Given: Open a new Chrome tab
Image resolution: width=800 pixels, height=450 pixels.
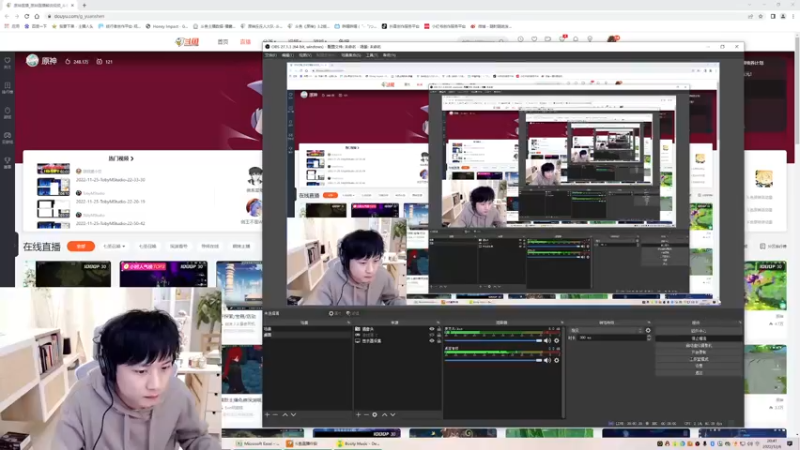Looking at the screenshot, I should pos(84,5).
